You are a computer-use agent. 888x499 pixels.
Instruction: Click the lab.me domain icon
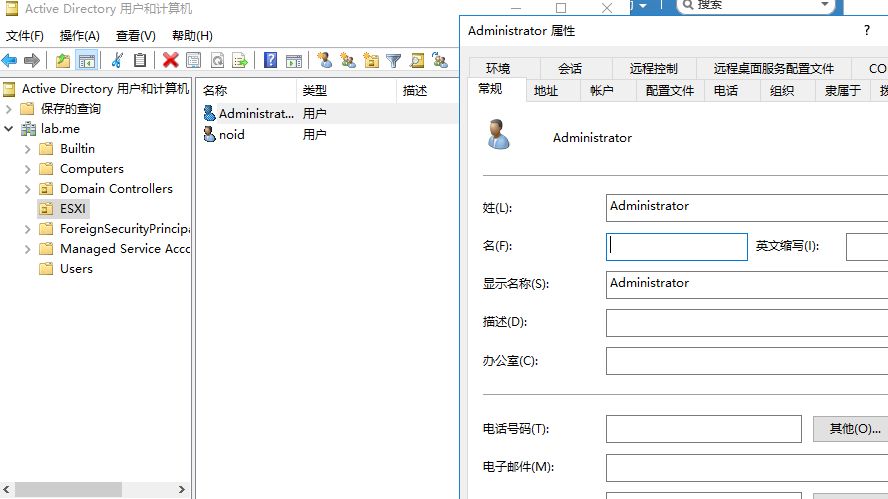29,129
